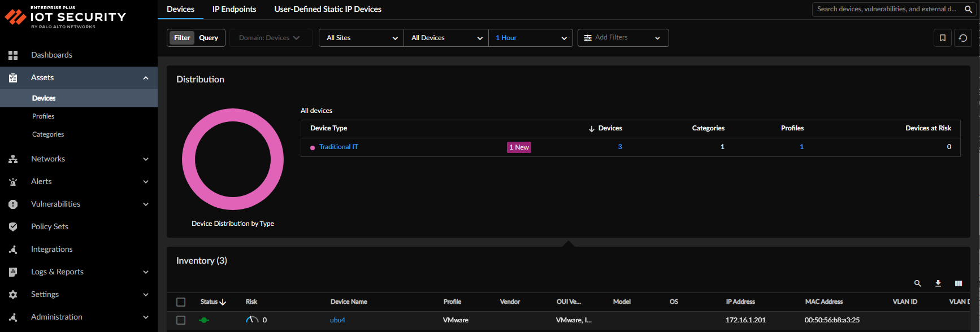Screen dimensions: 980x332
Task: Click the inventory search magnifier icon
Action: click(918, 283)
